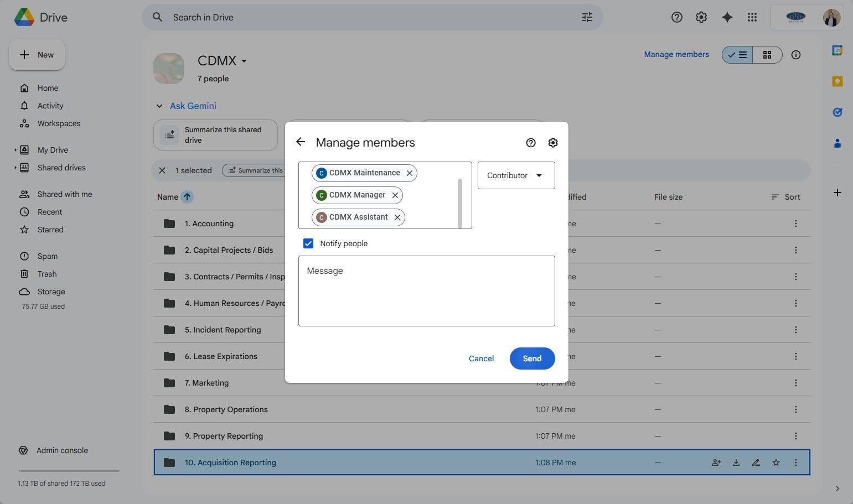Collapse the Ask Gemini section
853x504 pixels.
[159, 106]
